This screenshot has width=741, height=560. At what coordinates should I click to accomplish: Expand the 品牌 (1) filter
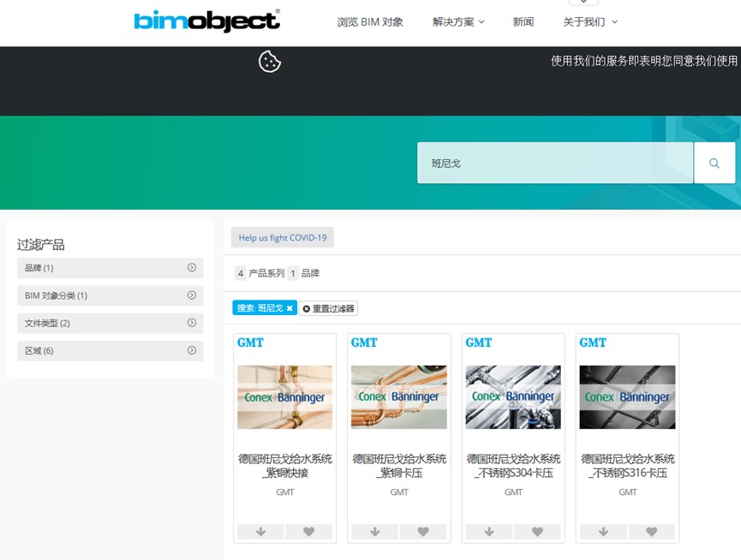click(x=111, y=268)
